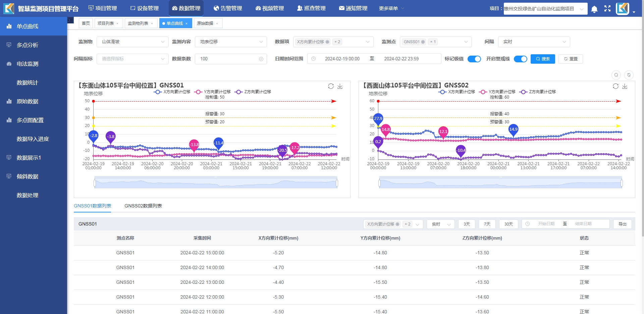Image resolution: width=644 pixels, height=314 pixels.
Task: Click the round search icon above charts
Action: click(x=616, y=75)
